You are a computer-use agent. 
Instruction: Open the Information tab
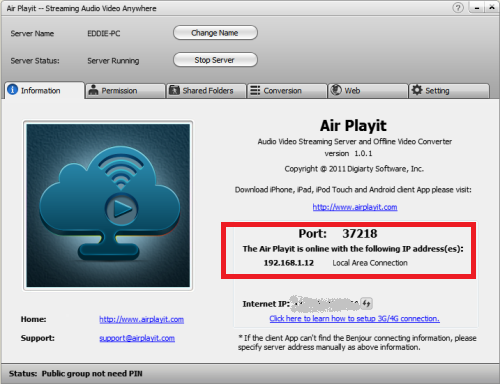point(45,90)
